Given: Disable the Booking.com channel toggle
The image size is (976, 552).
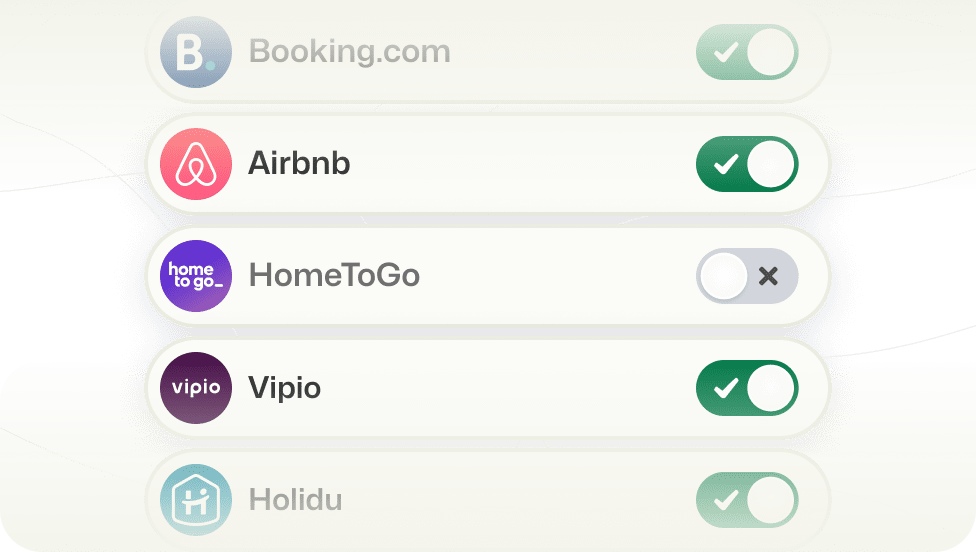Looking at the screenshot, I should (747, 52).
